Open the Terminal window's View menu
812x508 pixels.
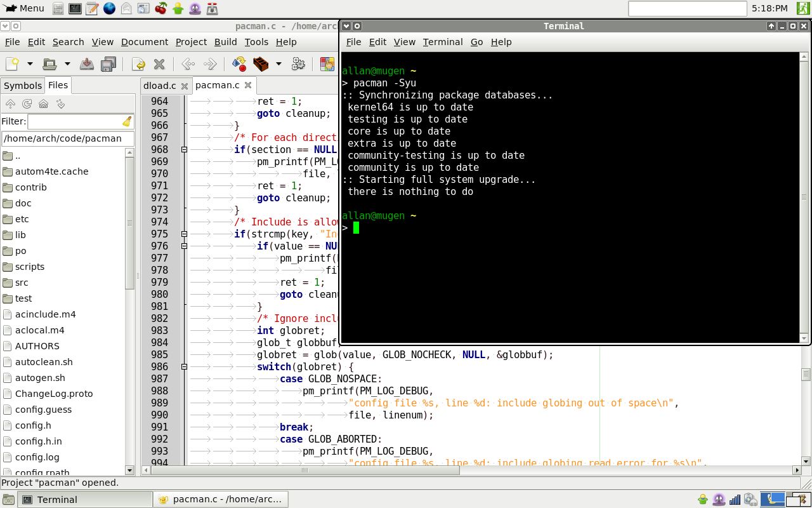tap(405, 42)
